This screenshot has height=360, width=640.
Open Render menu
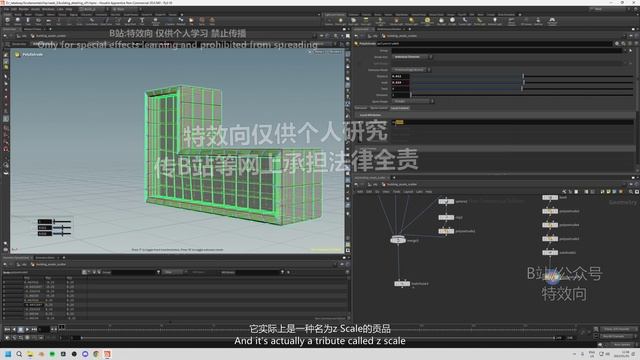tap(24, 9)
